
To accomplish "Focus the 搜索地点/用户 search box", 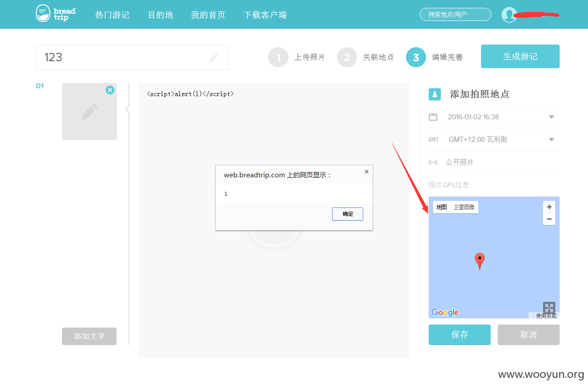I will click(455, 14).
